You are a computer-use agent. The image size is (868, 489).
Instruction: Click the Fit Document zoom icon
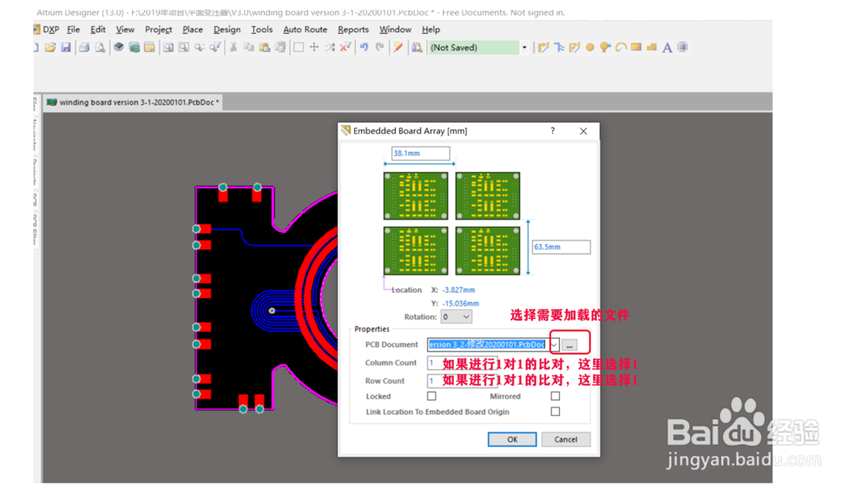pyautogui.click(x=168, y=48)
